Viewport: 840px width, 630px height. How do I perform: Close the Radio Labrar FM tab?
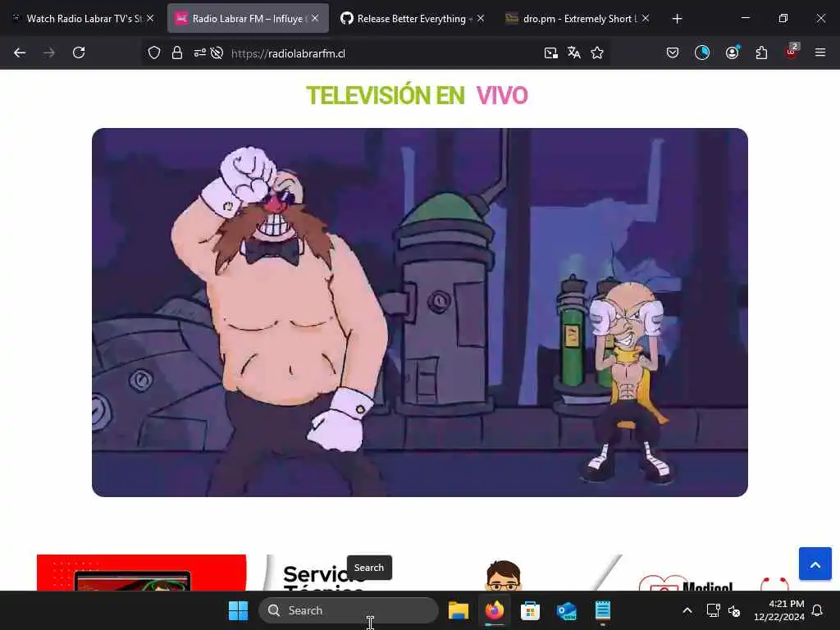[x=315, y=19]
